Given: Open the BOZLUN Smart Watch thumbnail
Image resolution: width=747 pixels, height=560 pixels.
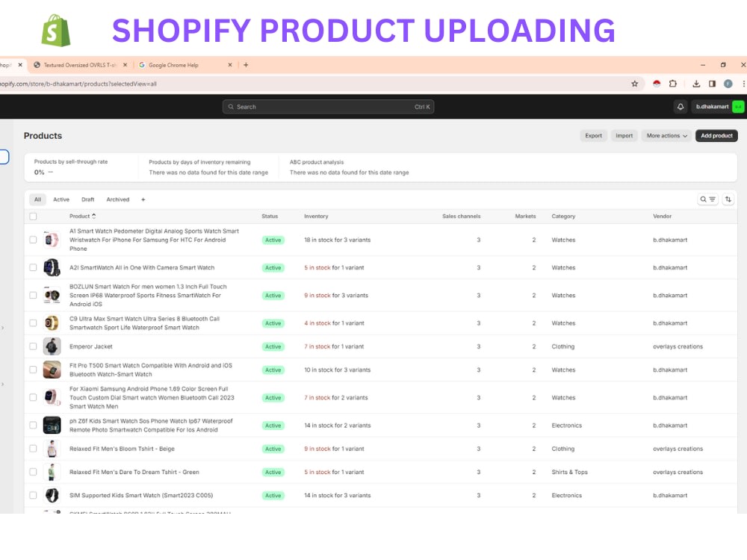Looking at the screenshot, I should [52, 295].
